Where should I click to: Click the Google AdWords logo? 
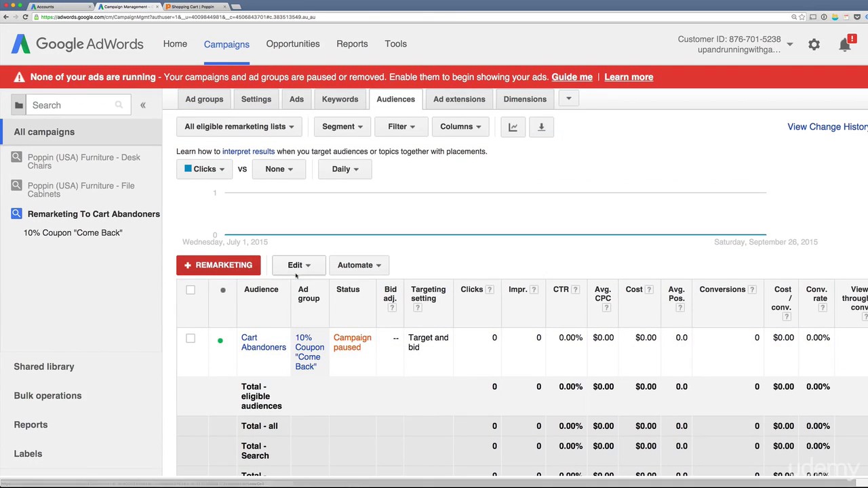[x=77, y=44]
